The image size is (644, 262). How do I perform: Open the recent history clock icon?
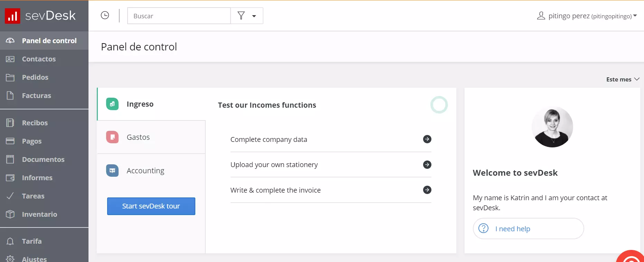(x=105, y=15)
